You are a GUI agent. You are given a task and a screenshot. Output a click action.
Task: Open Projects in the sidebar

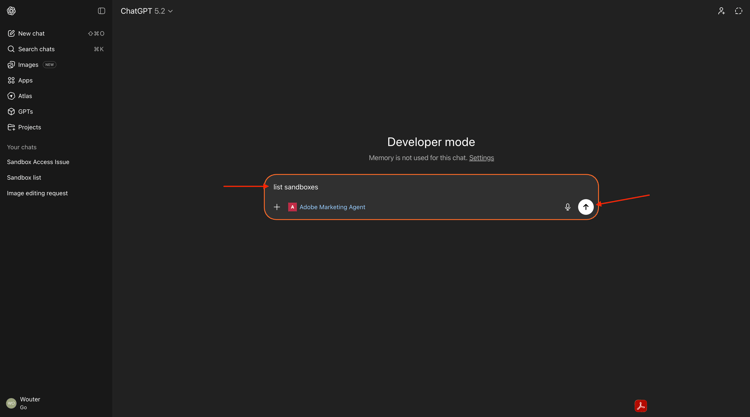[x=55, y=127]
